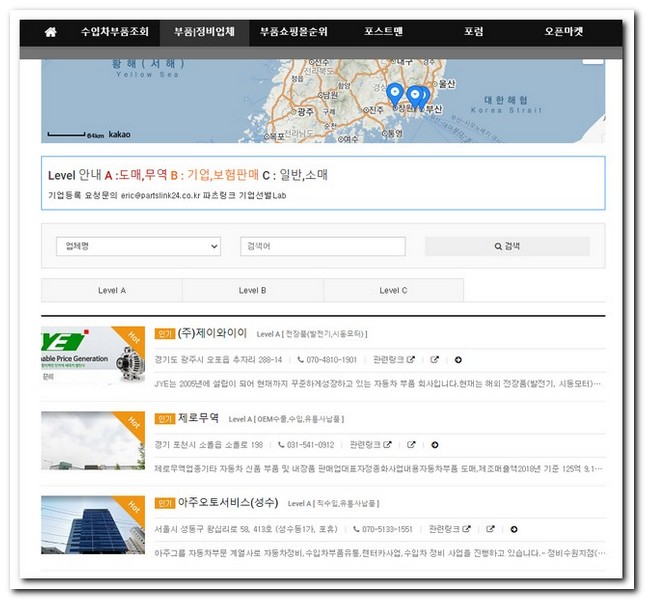Click the 아주오토서비스 building thumbnail
Image resolution: width=646 pixels, height=600 pixels.
(x=90, y=523)
